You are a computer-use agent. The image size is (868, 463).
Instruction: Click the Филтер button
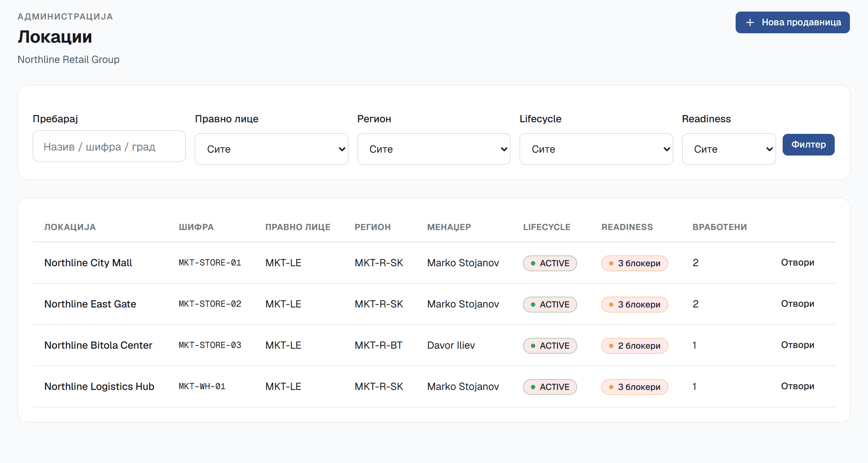(808, 145)
